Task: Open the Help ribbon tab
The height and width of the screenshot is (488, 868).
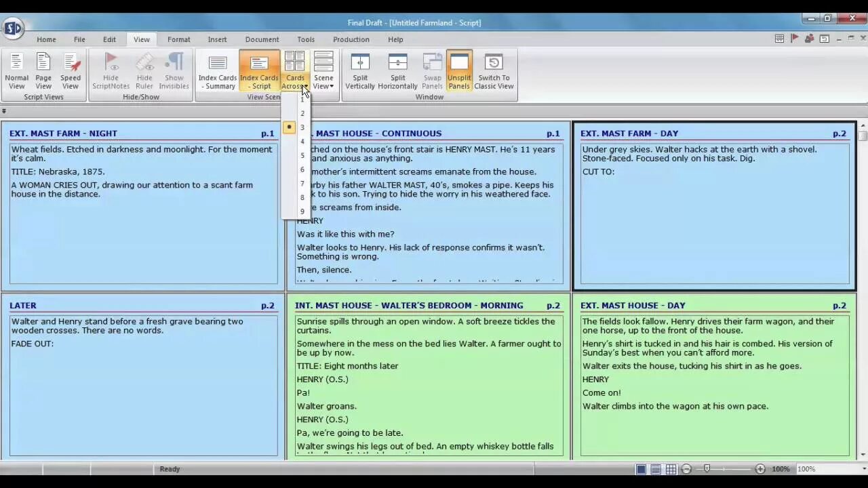Action: coord(395,39)
